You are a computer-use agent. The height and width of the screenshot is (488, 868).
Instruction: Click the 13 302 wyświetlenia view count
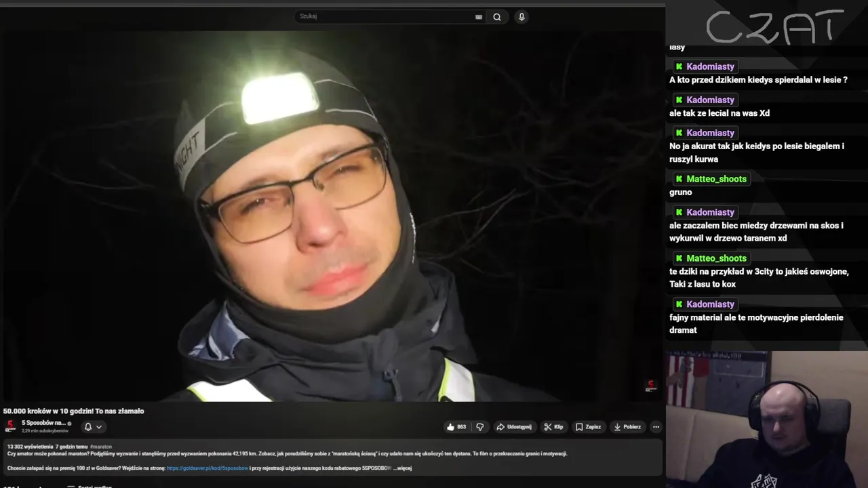(x=30, y=447)
